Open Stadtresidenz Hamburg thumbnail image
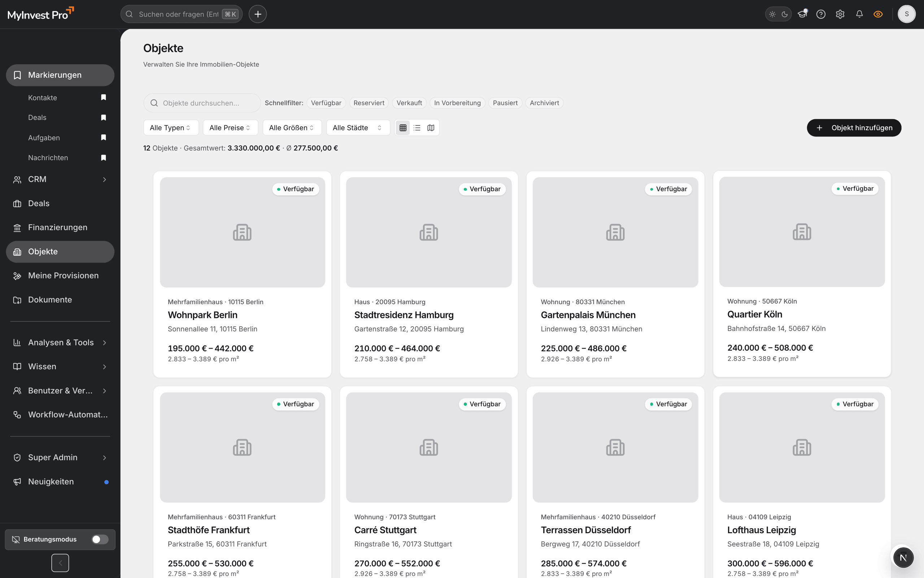 point(429,232)
